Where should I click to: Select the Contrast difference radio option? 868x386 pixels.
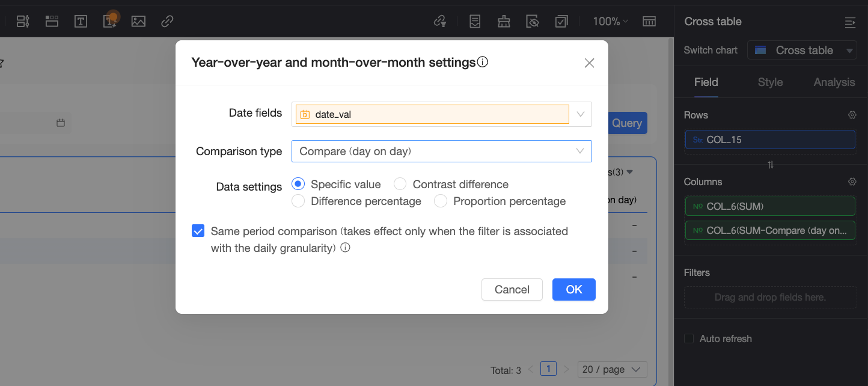point(400,184)
